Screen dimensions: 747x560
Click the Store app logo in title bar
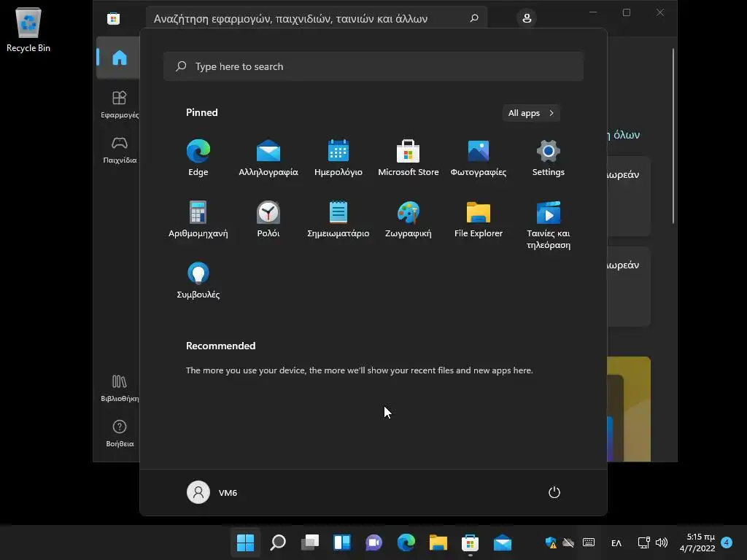coord(113,18)
